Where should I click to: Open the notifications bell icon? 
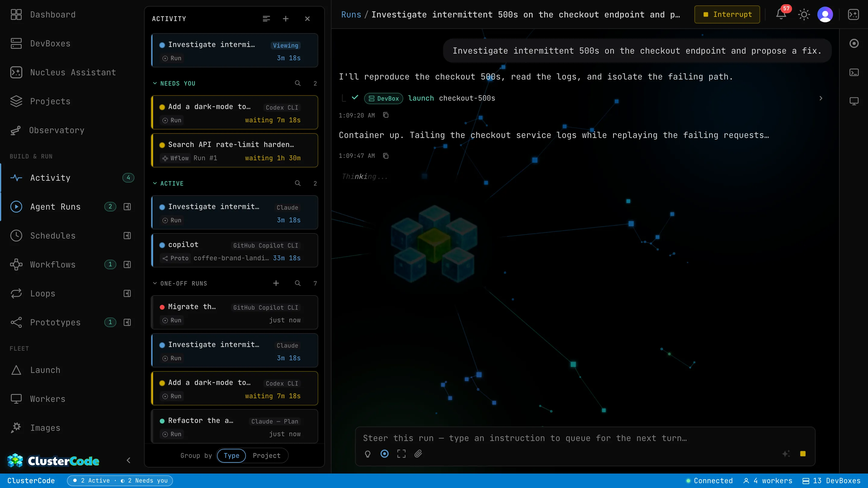pos(781,14)
